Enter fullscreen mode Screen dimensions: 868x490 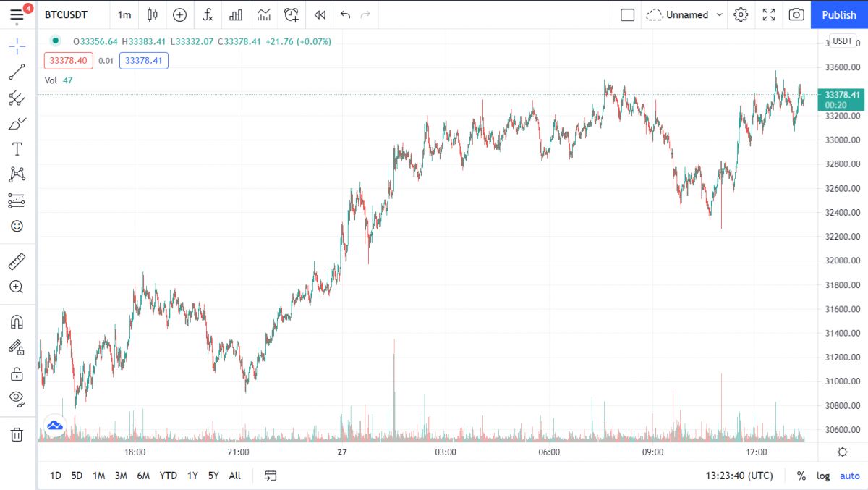point(769,14)
